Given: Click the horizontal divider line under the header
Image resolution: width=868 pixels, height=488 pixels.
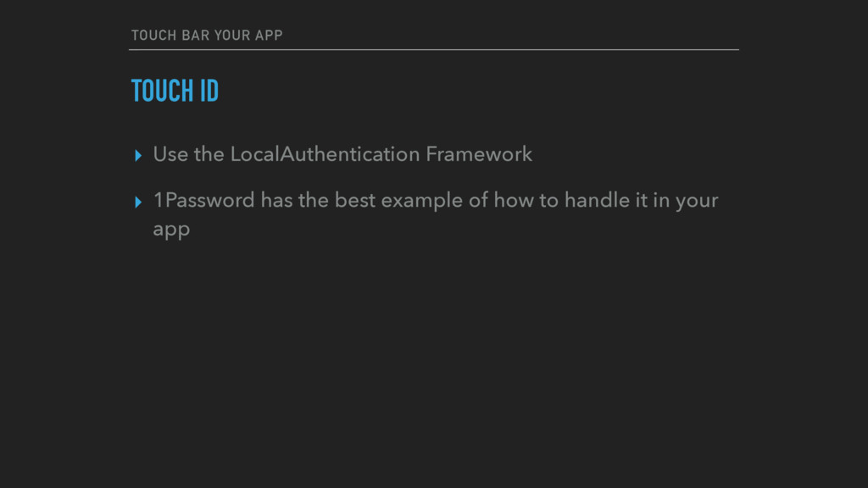Looking at the screenshot, I should click(434, 50).
